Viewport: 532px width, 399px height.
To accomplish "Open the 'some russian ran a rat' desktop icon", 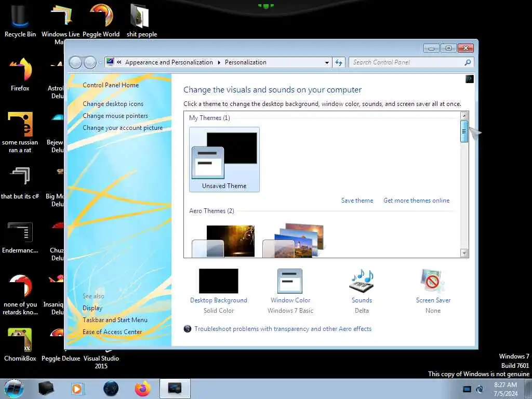I will pos(20,132).
